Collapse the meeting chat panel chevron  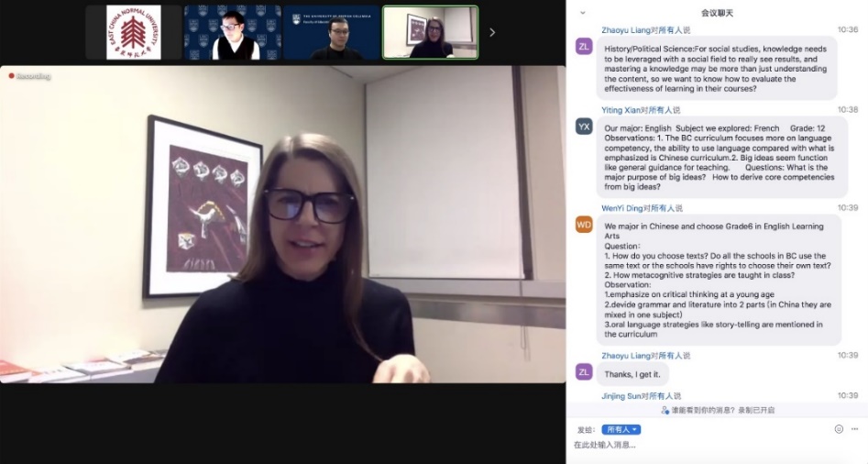pyautogui.click(x=582, y=12)
